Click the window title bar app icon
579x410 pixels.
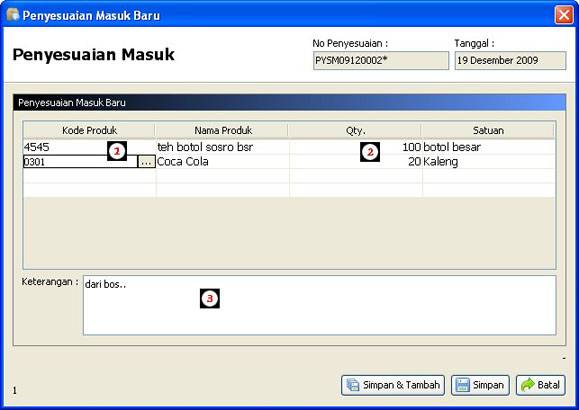[x=13, y=15]
